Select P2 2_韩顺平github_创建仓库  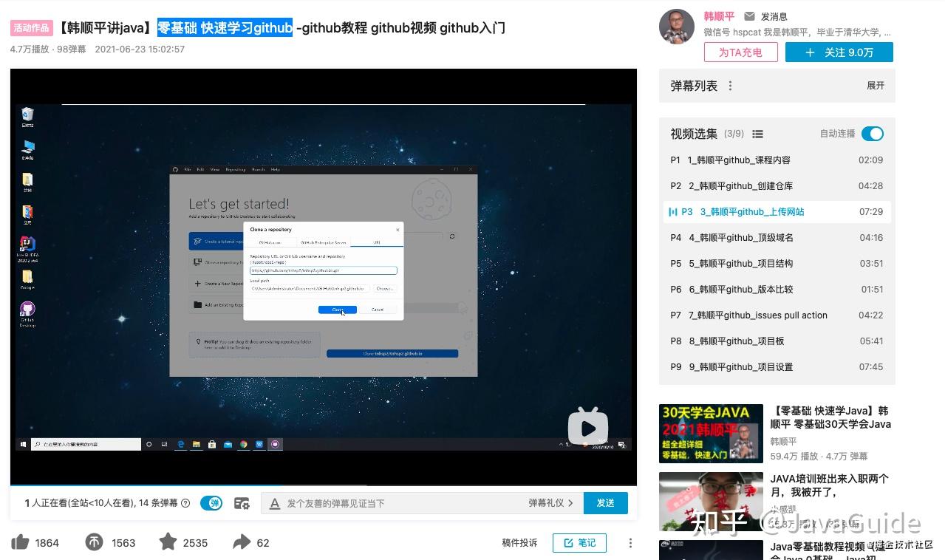(777, 185)
